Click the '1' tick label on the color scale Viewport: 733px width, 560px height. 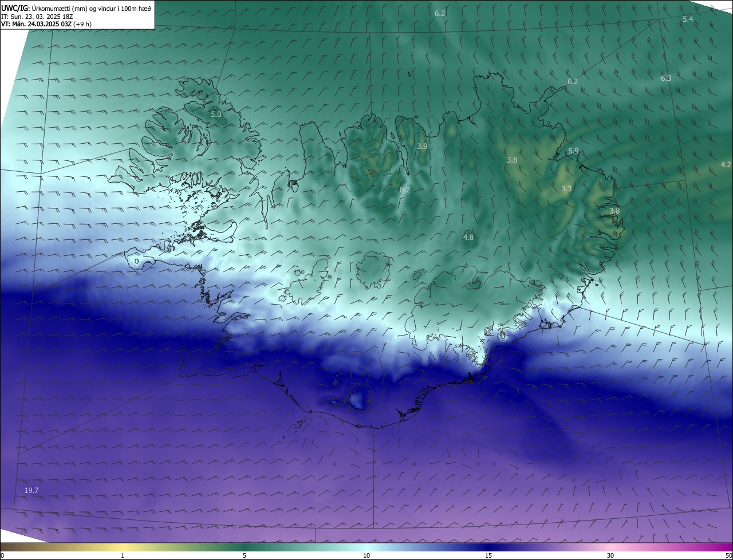point(123,555)
